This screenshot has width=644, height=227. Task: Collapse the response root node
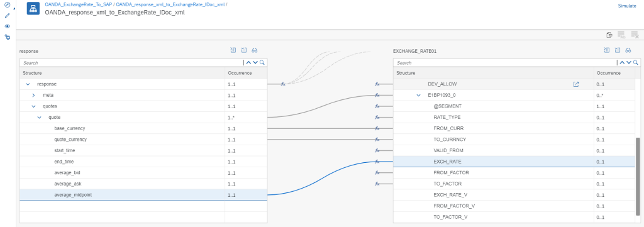(28, 84)
